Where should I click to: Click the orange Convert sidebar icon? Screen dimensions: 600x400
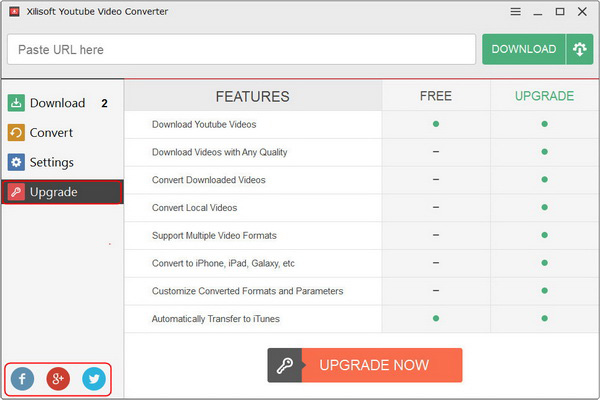point(16,132)
